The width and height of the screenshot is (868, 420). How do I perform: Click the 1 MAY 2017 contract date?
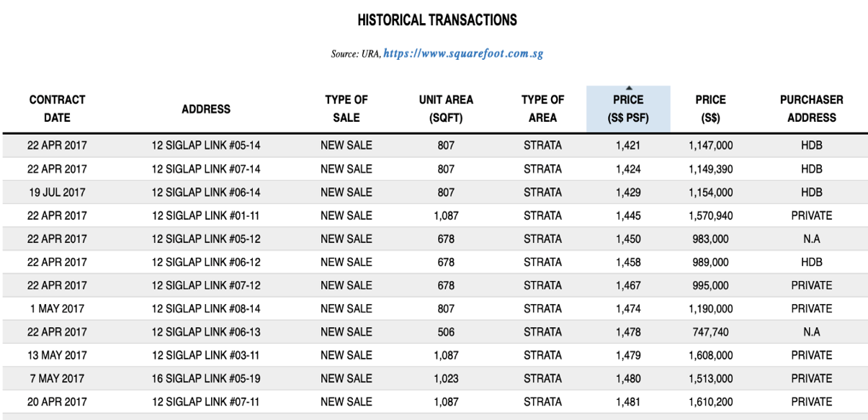coord(57,309)
